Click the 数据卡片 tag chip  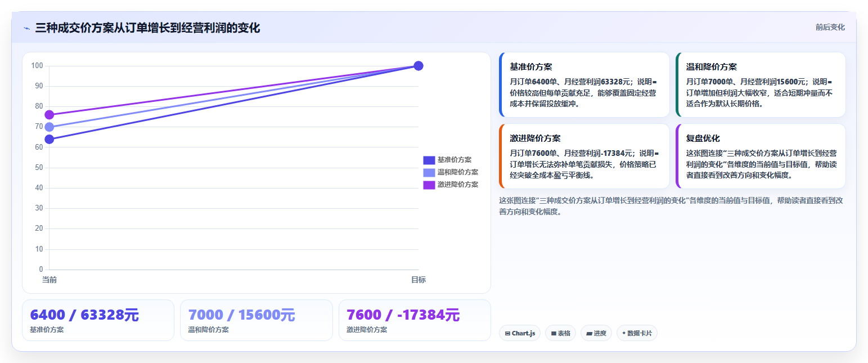pyautogui.click(x=637, y=333)
